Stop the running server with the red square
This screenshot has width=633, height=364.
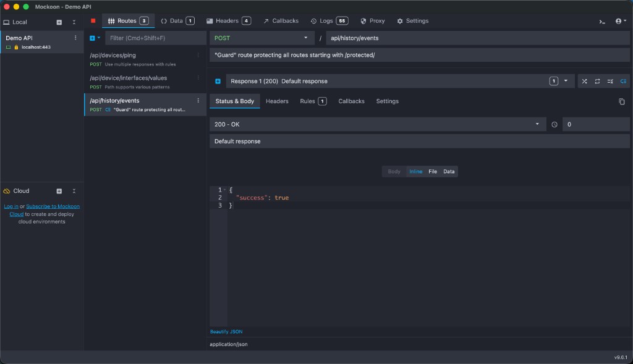(93, 20)
